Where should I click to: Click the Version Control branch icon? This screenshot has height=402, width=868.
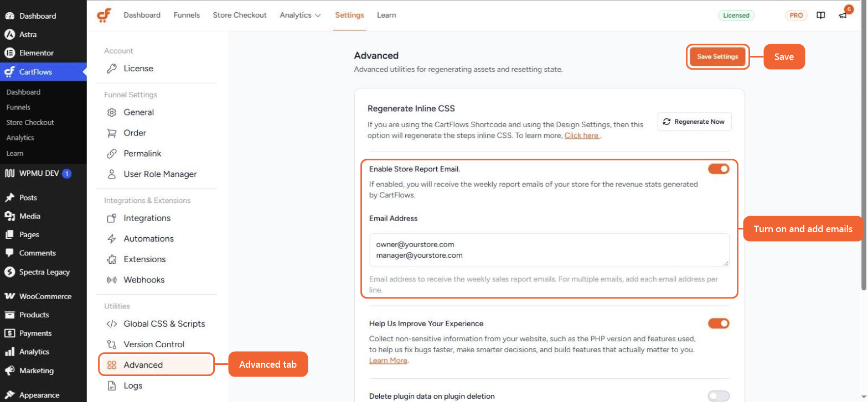(112, 344)
